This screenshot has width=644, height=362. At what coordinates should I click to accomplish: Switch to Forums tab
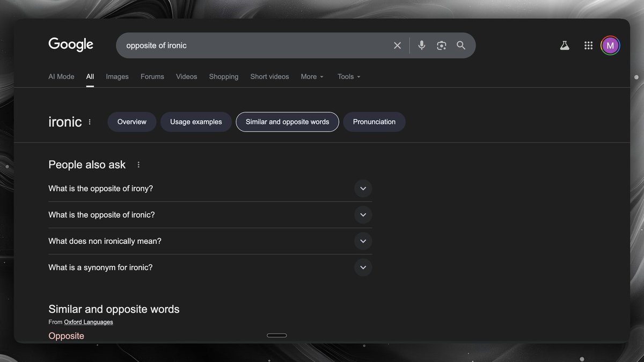pos(152,77)
